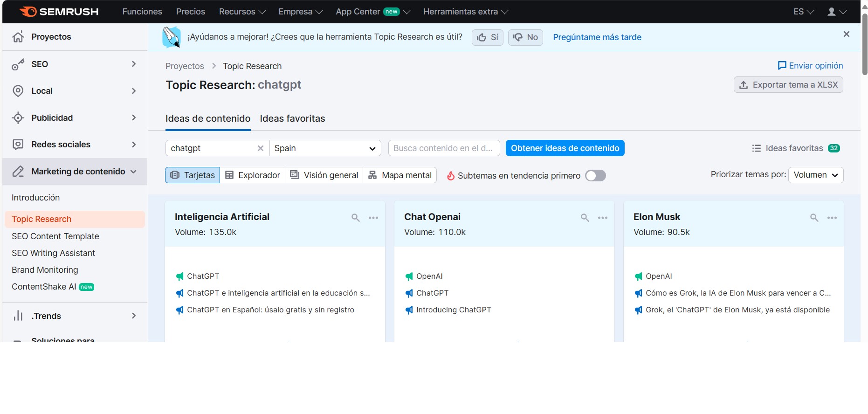Select the Ideas de contenido tab
This screenshot has height=414, width=868.
pyautogui.click(x=208, y=119)
